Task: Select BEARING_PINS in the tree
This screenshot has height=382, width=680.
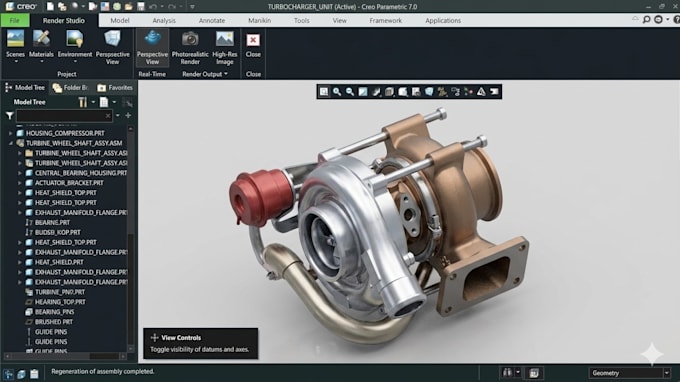Action: pos(54,312)
